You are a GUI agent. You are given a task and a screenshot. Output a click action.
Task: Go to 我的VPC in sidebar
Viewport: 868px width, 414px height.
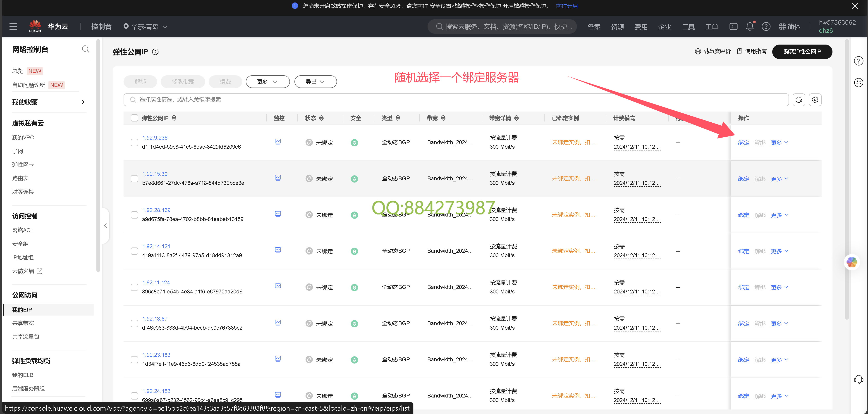[23, 138]
